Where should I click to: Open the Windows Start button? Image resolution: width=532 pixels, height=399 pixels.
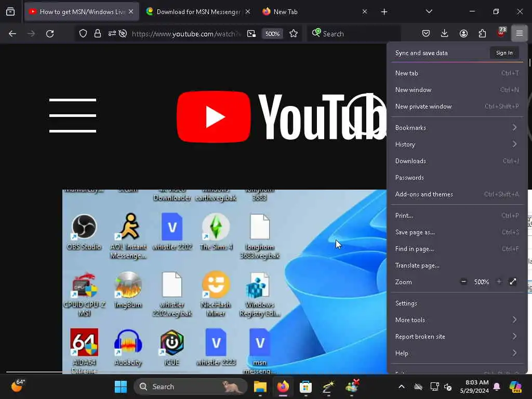click(x=121, y=387)
